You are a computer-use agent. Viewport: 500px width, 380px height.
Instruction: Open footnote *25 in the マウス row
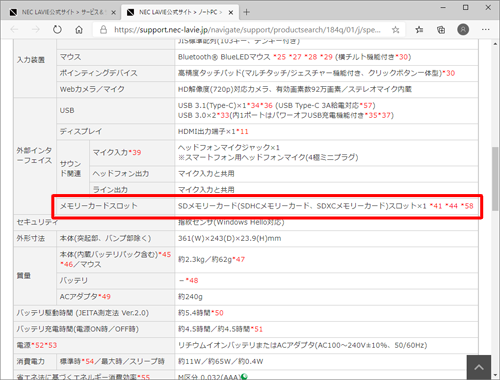[280, 57]
